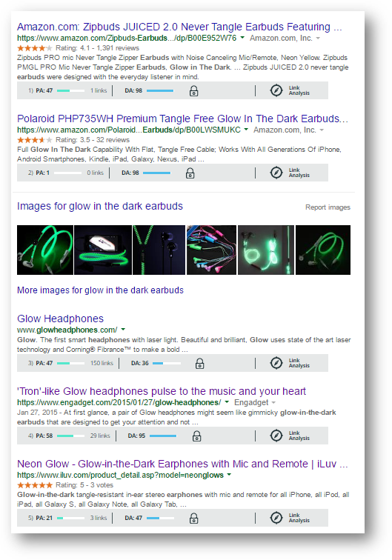Click '29 links' in result 4 bar
Viewport: 392px width, 560px height.
(x=100, y=436)
